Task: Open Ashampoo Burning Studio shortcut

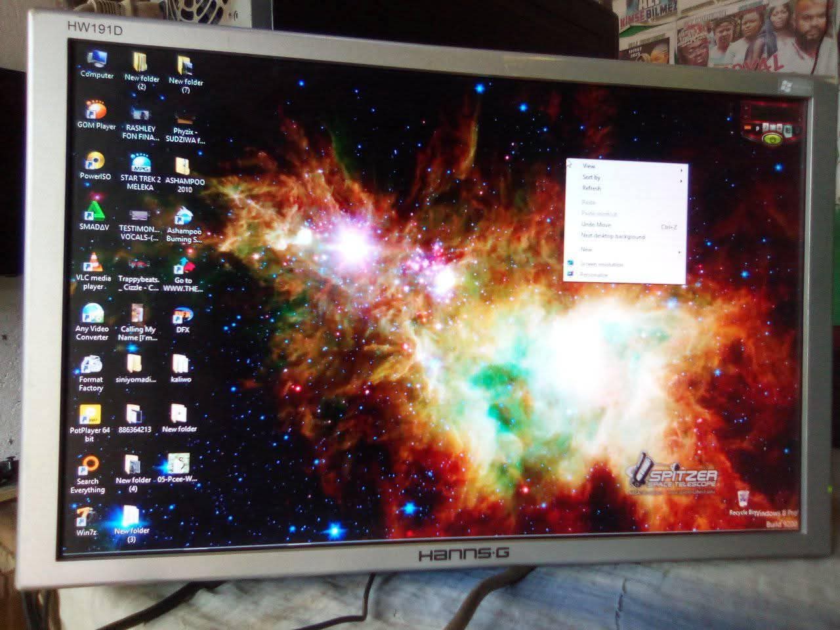Action: [184, 226]
